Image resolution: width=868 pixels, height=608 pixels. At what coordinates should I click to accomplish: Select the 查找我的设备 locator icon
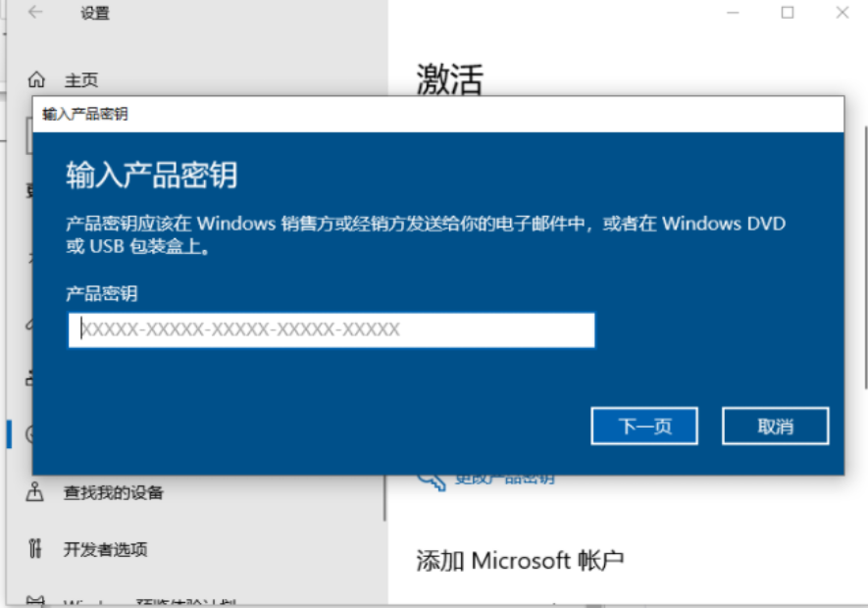[x=35, y=491]
